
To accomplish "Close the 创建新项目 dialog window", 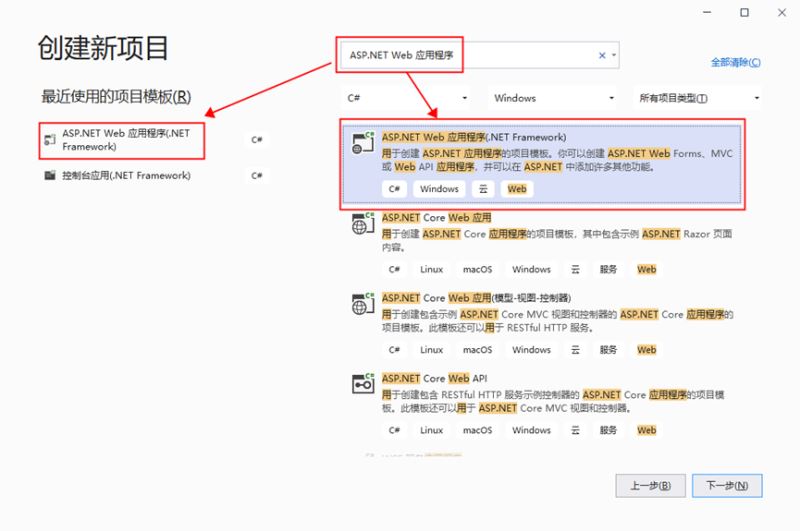I will pos(782,12).
